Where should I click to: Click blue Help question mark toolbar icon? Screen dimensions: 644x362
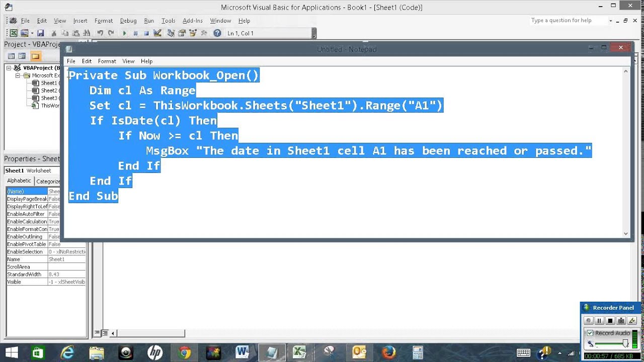pyautogui.click(x=217, y=33)
